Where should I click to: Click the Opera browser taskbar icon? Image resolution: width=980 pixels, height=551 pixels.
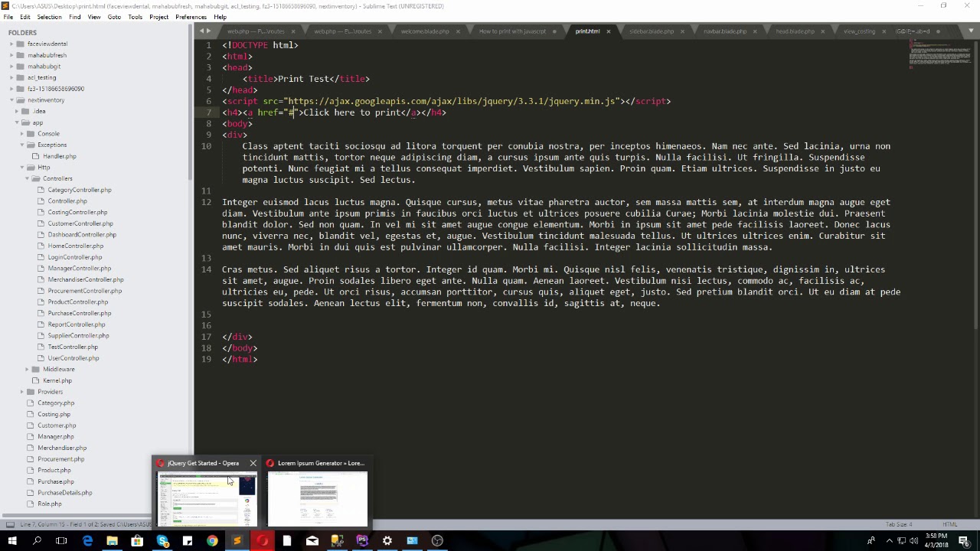pyautogui.click(x=262, y=541)
